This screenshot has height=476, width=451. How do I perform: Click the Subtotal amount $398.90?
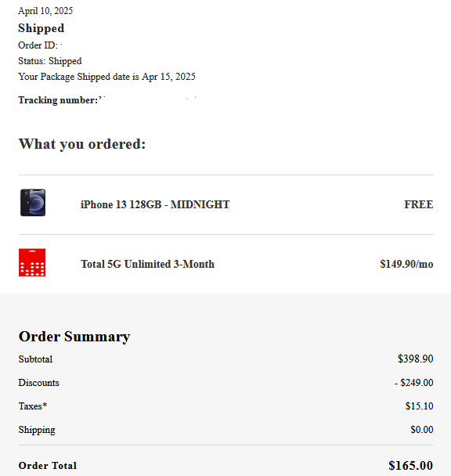[x=416, y=359]
